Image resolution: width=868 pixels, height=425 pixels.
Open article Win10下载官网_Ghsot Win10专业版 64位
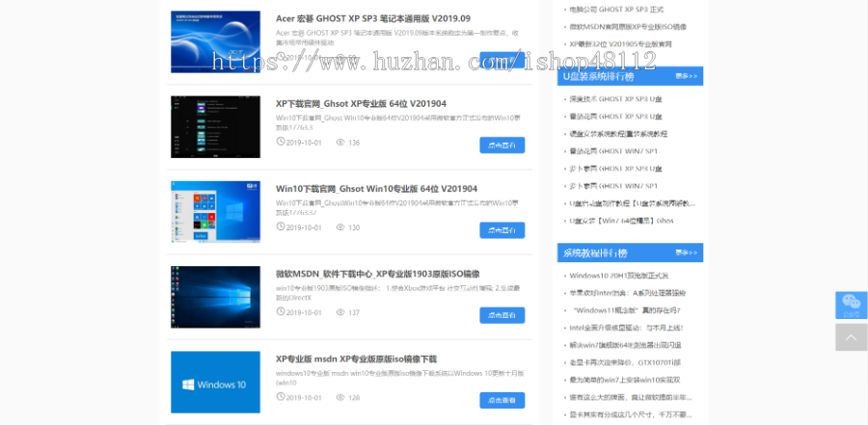coord(376,189)
